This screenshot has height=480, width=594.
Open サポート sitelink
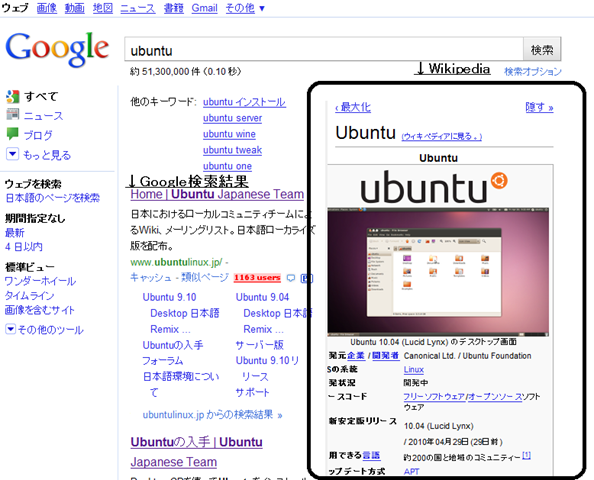pyautogui.click(x=252, y=392)
